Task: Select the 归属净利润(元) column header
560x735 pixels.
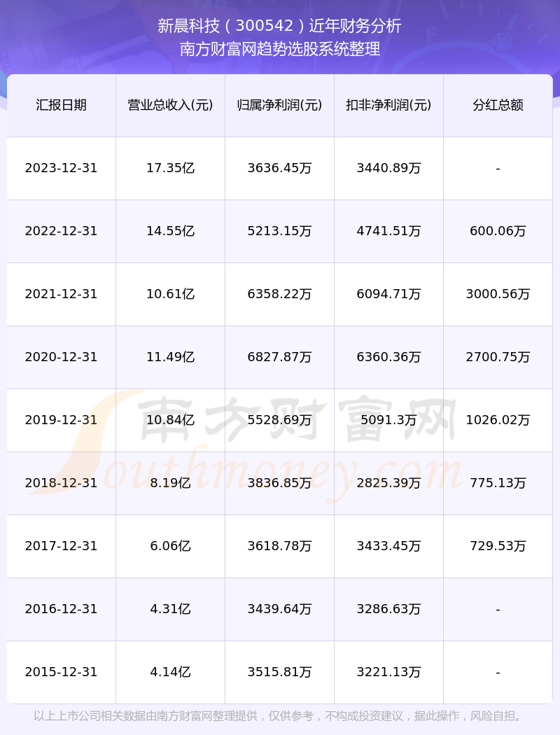Action: 280,105
